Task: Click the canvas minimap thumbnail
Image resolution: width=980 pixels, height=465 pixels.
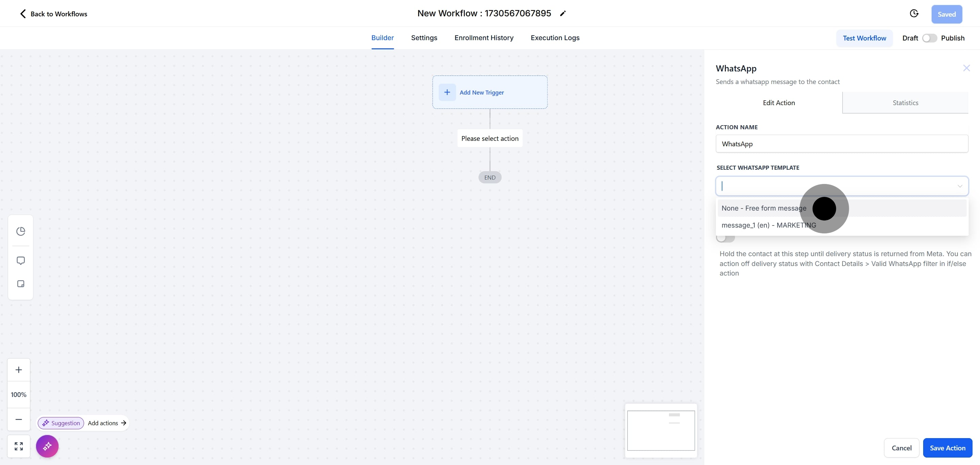Action: [x=661, y=431]
